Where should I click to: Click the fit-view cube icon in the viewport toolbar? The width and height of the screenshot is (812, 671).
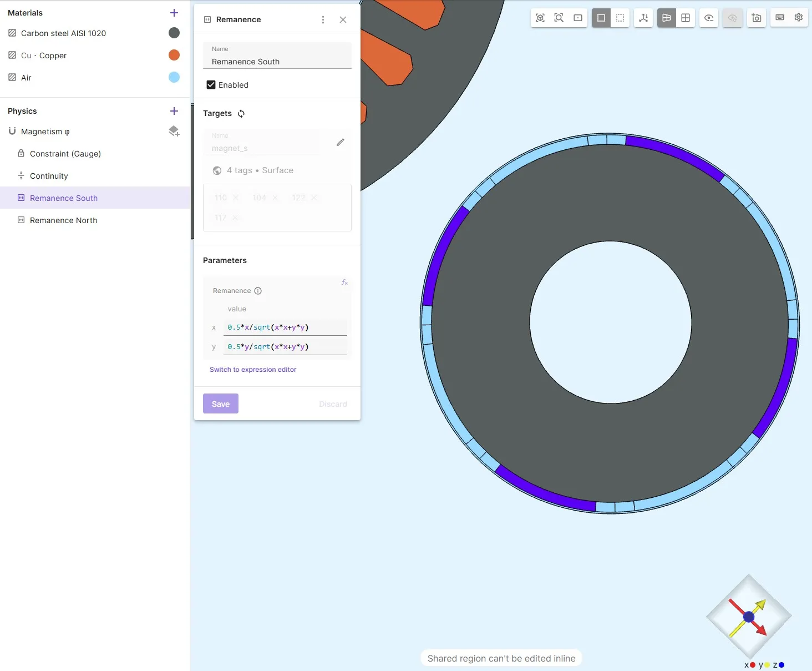[x=540, y=18]
